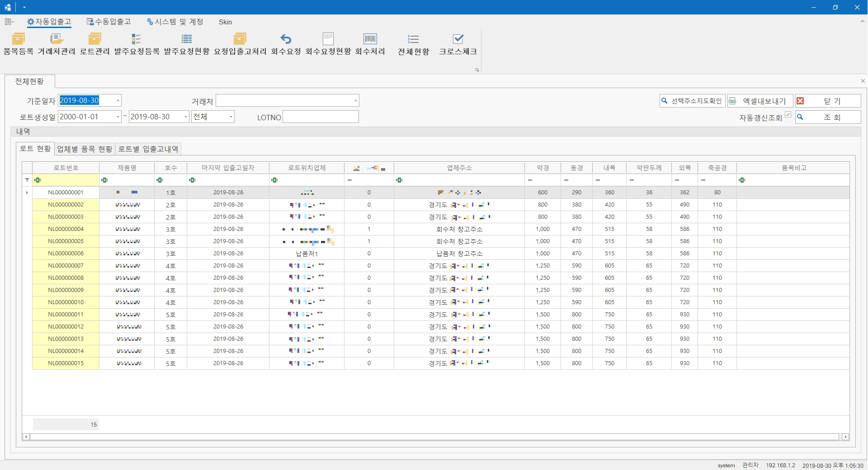Select the 발주요청현황 list icon
The height and width of the screenshot is (470, 868).
coord(187,39)
